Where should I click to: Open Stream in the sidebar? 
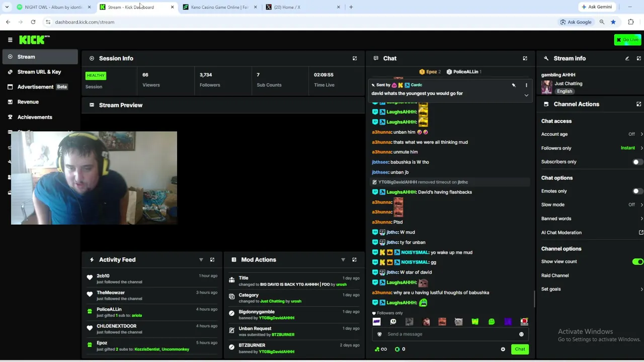39,57
